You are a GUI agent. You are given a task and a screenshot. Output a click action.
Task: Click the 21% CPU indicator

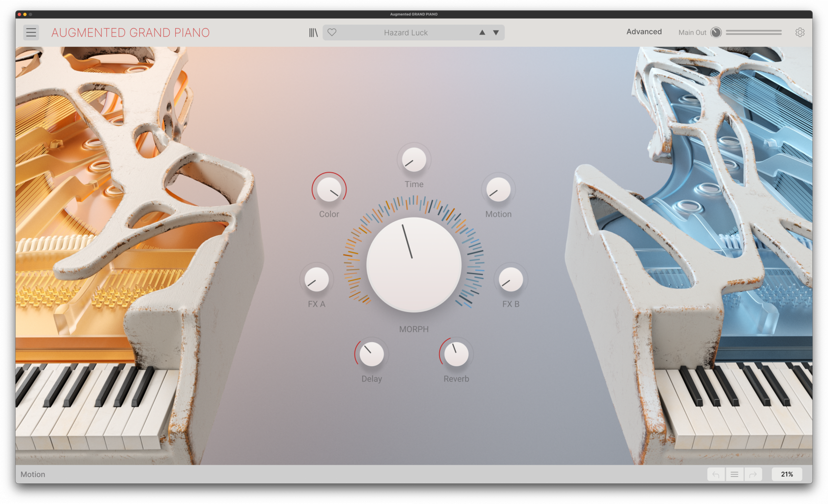click(x=787, y=474)
